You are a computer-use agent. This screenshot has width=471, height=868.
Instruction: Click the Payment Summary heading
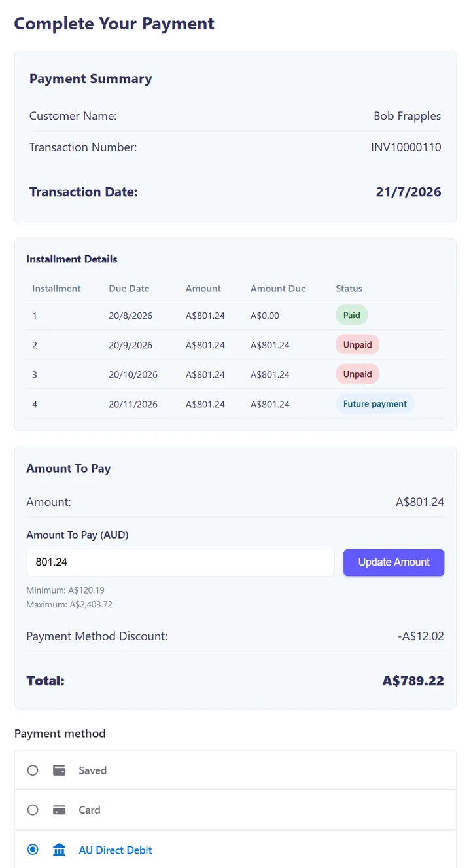(91, 79)
